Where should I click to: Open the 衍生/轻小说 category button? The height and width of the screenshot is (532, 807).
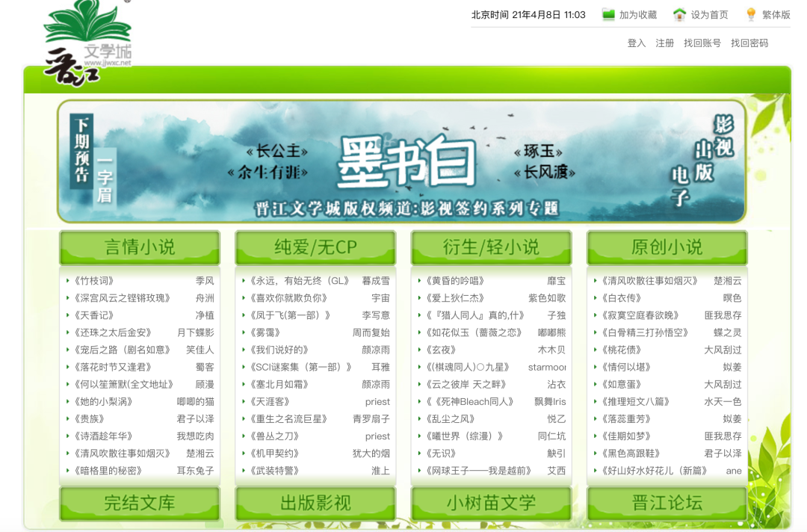point(492,247)
